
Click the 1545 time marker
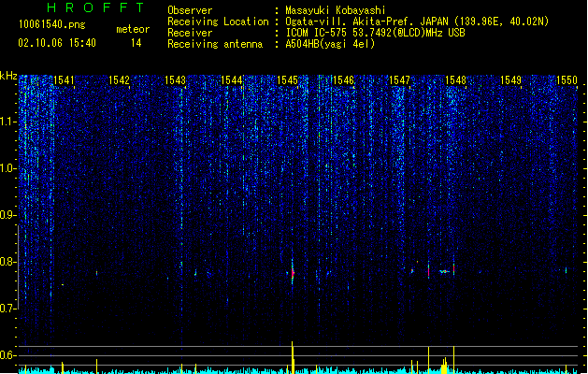pos(287,80)
